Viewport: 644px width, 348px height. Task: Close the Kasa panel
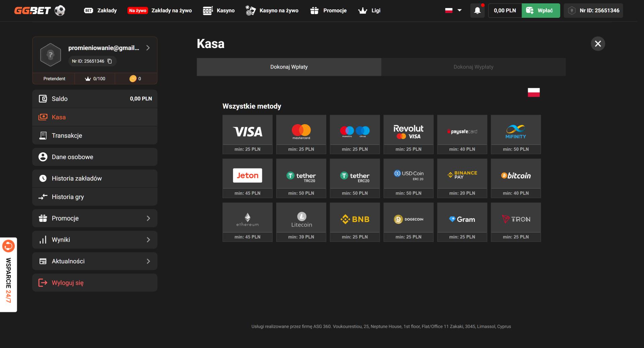pos(598,44)
